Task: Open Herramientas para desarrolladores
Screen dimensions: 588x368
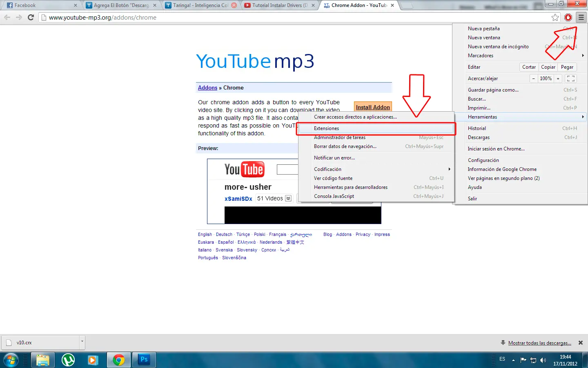Action: (376, 187)
